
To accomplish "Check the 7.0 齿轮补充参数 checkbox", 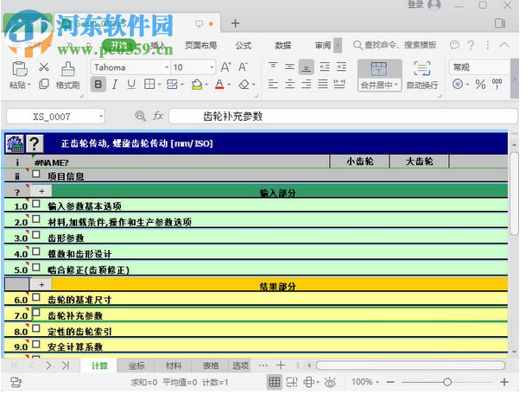I will 36,313.
